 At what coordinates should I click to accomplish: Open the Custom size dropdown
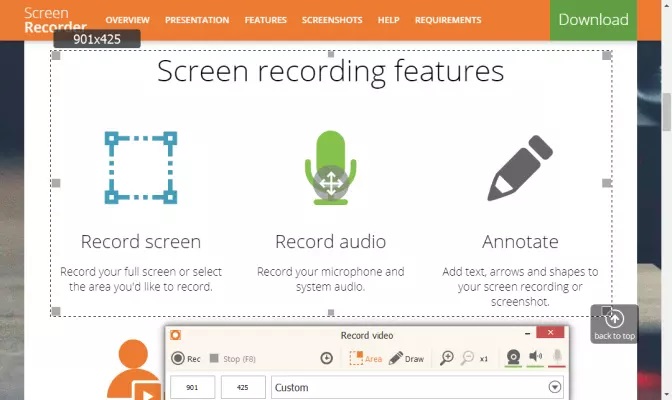[x=417, y=387]
